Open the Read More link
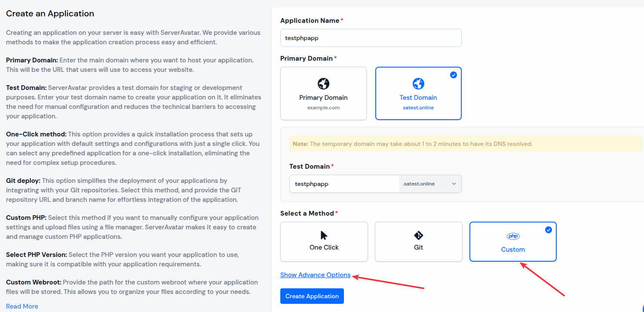Viewport: 644px width, 312px height. (22, 306)
